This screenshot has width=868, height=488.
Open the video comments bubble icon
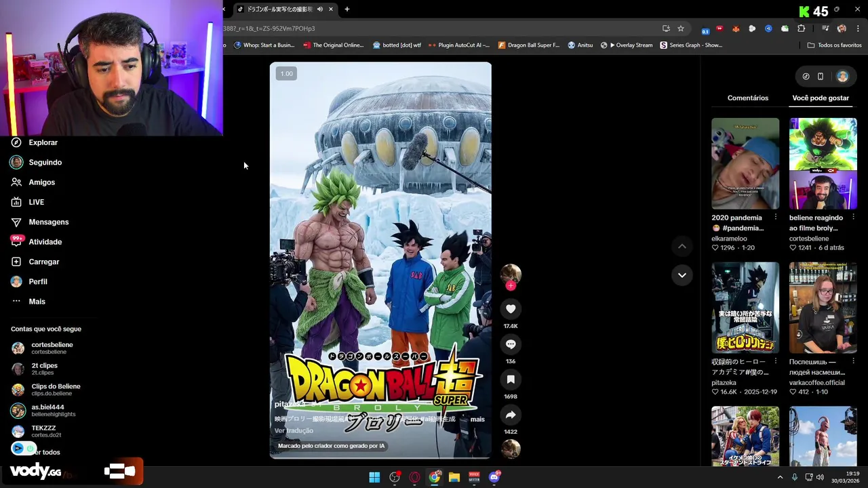tap(511, 344)
